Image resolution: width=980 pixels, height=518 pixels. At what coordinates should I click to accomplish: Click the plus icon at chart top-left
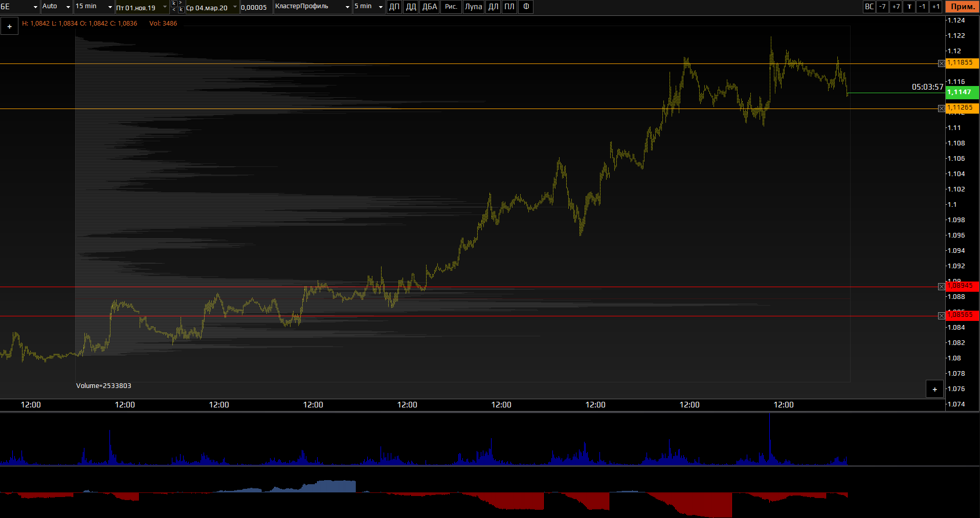click(x=9, y=26)
